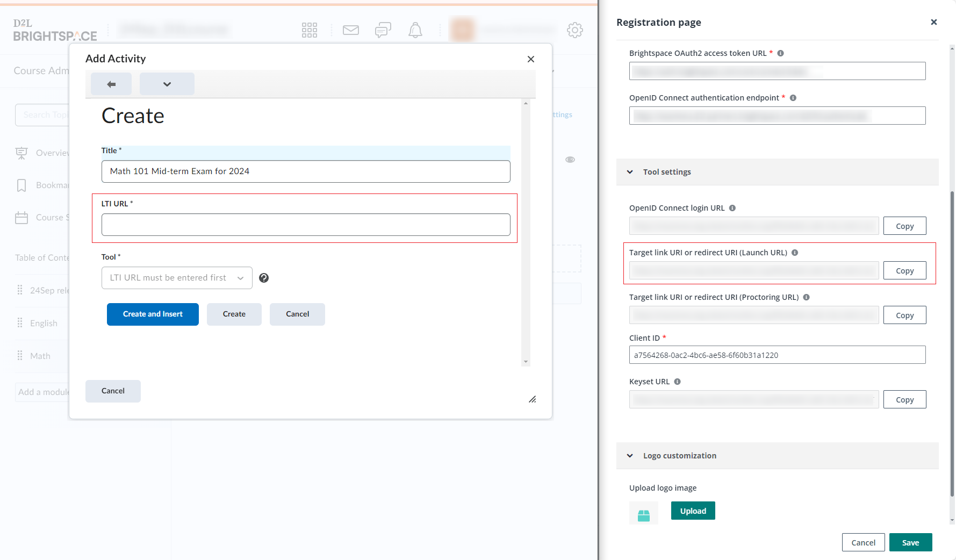Copy the Launch URL target link URI

[x=905, y=271]
